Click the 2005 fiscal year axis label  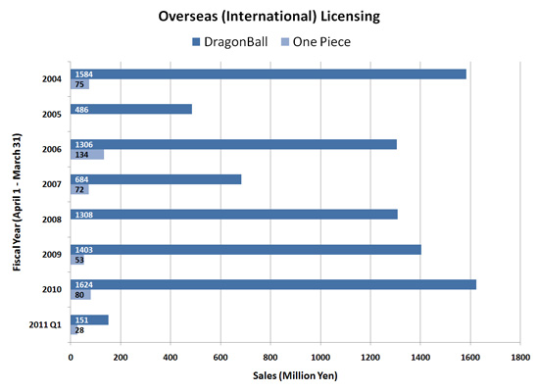(52, 114)
